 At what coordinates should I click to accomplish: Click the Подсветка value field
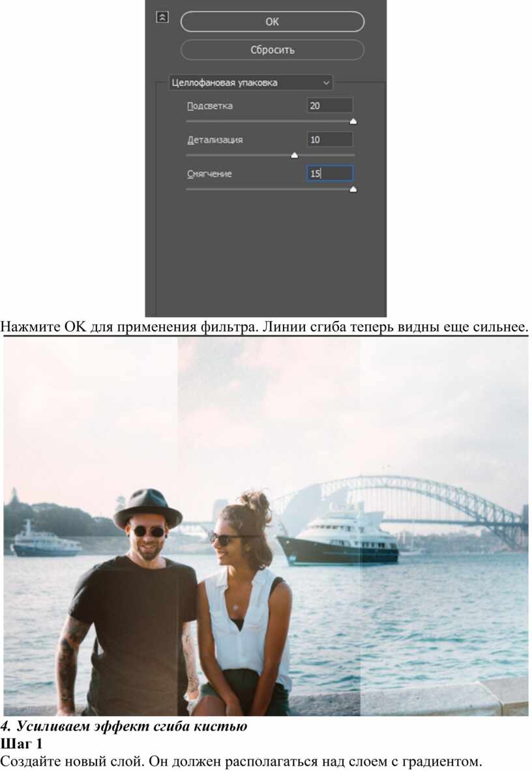point(329,105)
